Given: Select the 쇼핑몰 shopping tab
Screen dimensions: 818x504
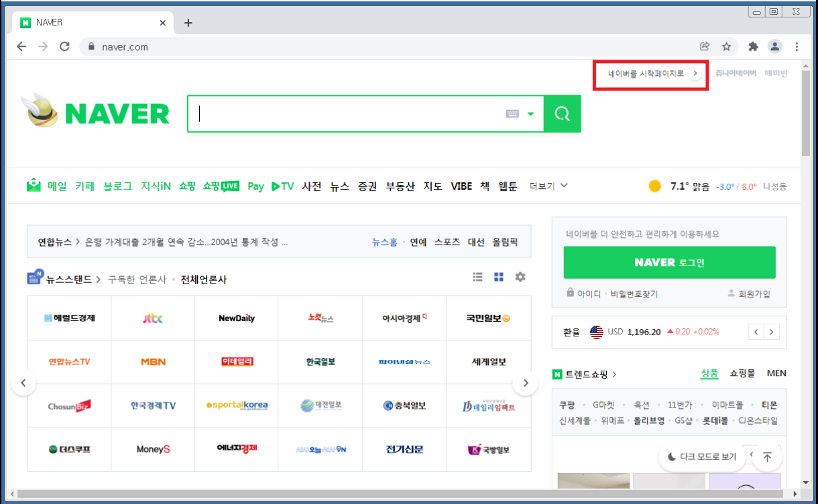Looking at the screenshot, I should pyautogui.click(x=742, y=373).
